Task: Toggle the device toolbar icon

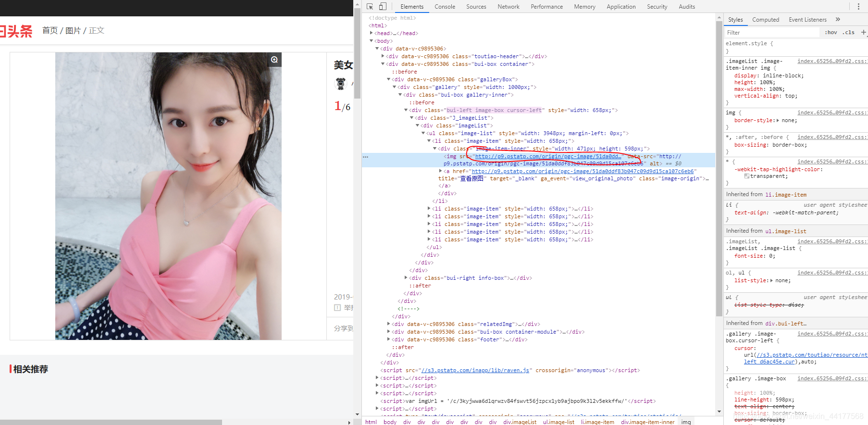Action: [x=383, y=7]
